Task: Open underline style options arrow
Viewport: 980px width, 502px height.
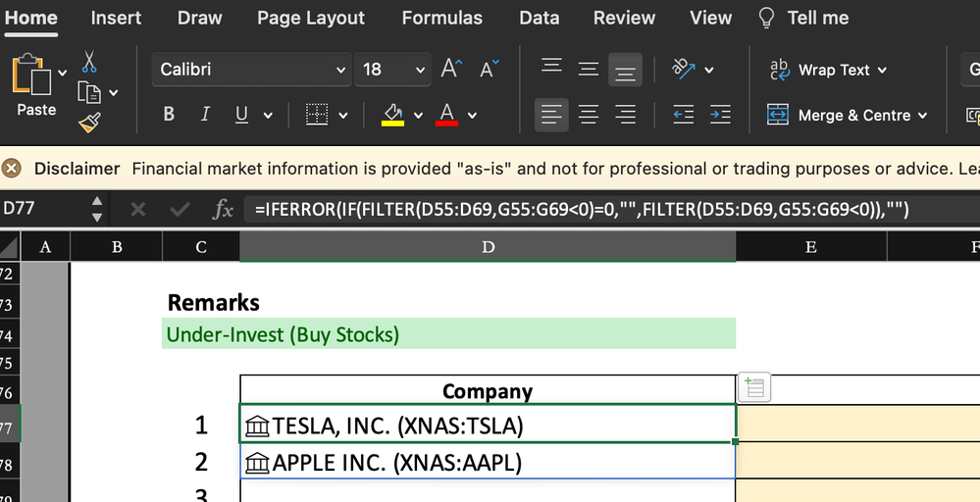Action: [x=268, y=115]
